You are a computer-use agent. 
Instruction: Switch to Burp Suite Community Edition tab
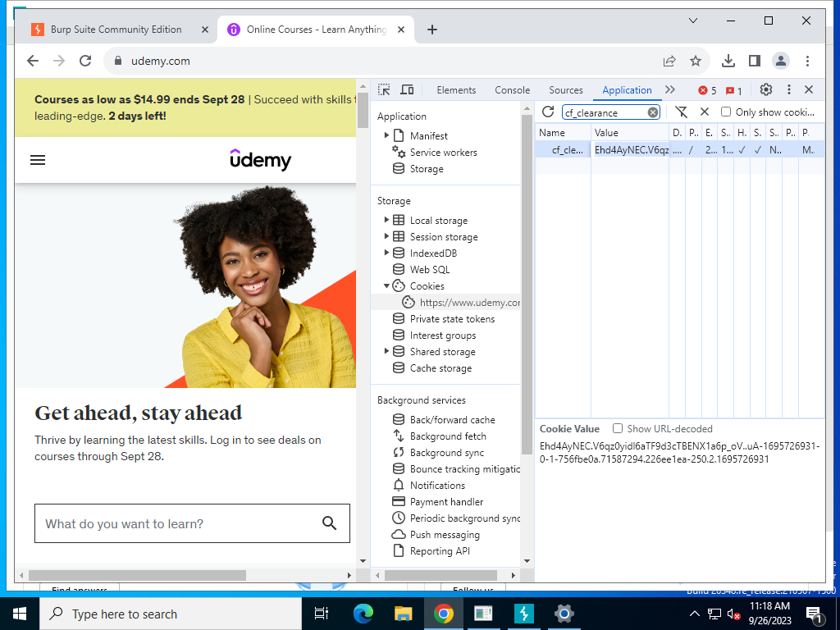[x=116, y=30]
